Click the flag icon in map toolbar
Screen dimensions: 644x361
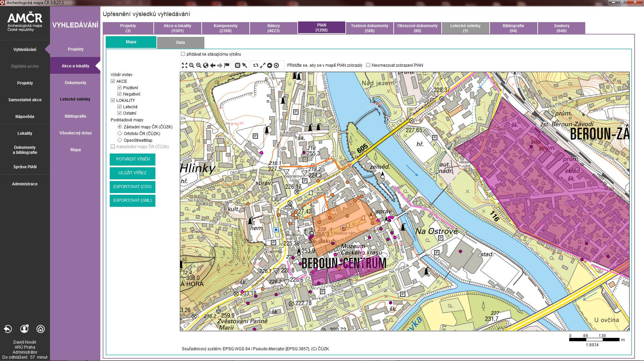pos(227,65)
